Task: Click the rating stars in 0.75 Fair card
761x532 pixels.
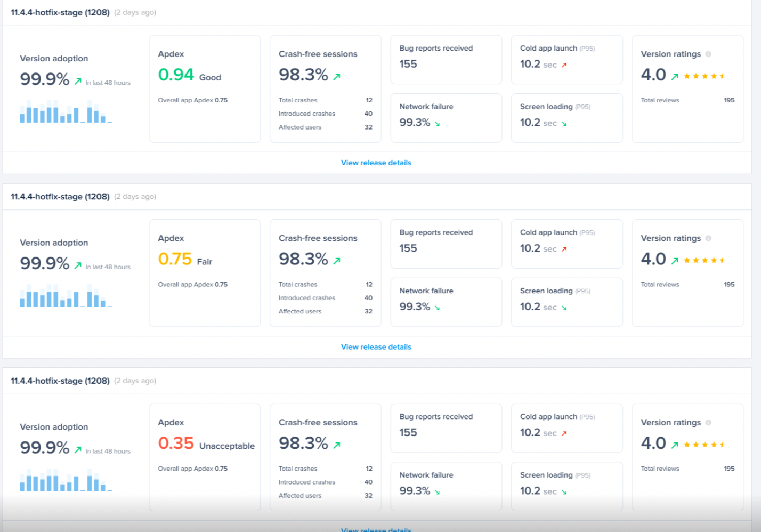Action: [x=705, y=260]
